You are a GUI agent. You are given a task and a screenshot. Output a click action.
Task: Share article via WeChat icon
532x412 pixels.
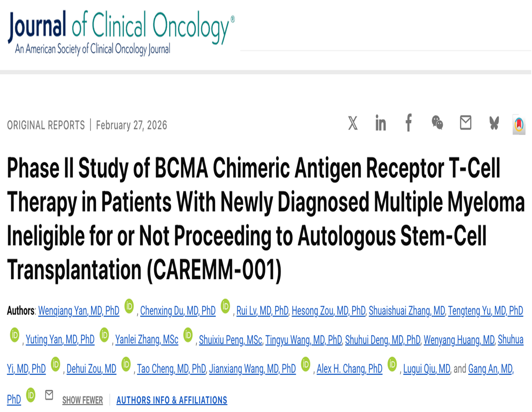[x=437, y=123]
